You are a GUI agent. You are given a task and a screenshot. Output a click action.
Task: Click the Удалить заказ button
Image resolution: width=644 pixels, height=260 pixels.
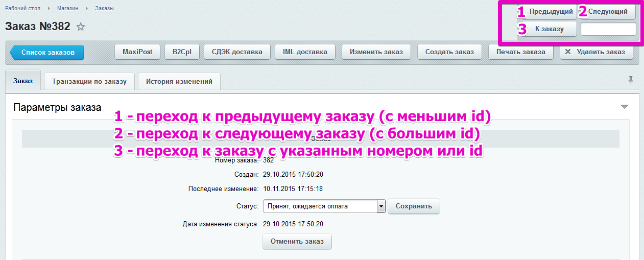pyautogui.click(x=596, y=52)
